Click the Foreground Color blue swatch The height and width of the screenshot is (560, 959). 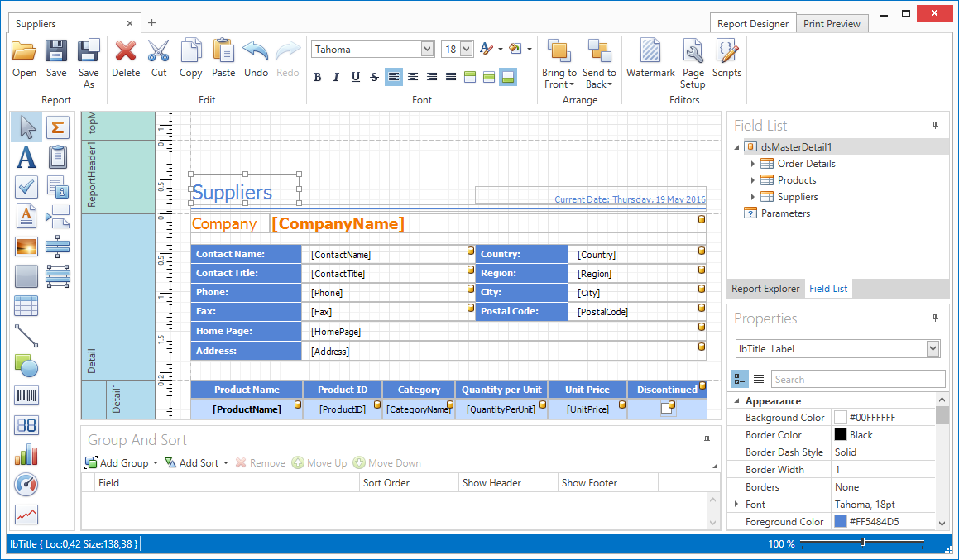click(x=841, y=522)
